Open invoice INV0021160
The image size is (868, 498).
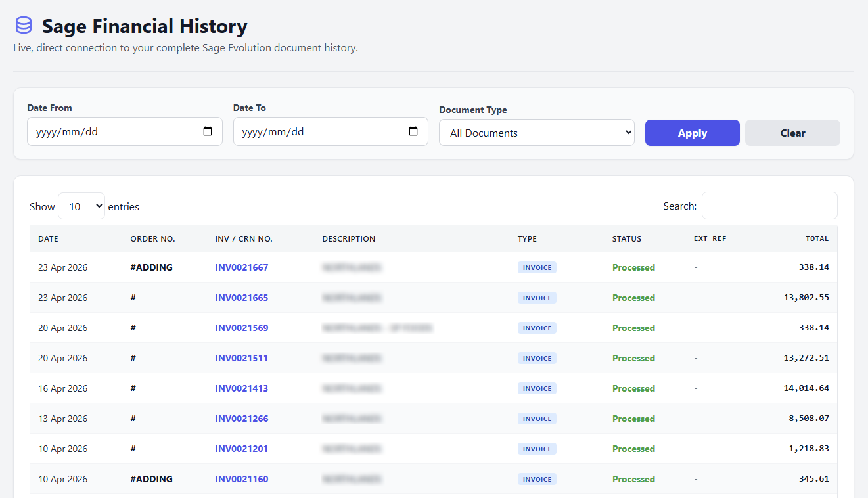[242, 479]
